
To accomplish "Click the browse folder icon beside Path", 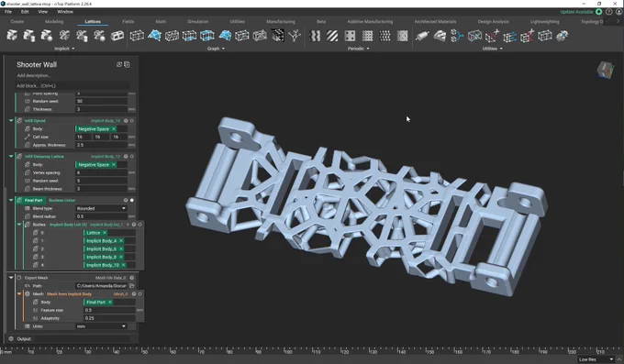I will pyautogui.click(x=132, y=286).
